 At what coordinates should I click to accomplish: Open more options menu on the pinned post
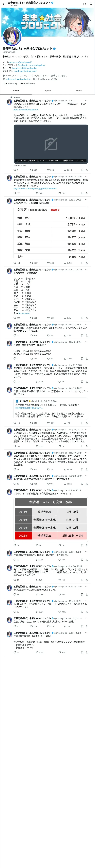point(86,100)
